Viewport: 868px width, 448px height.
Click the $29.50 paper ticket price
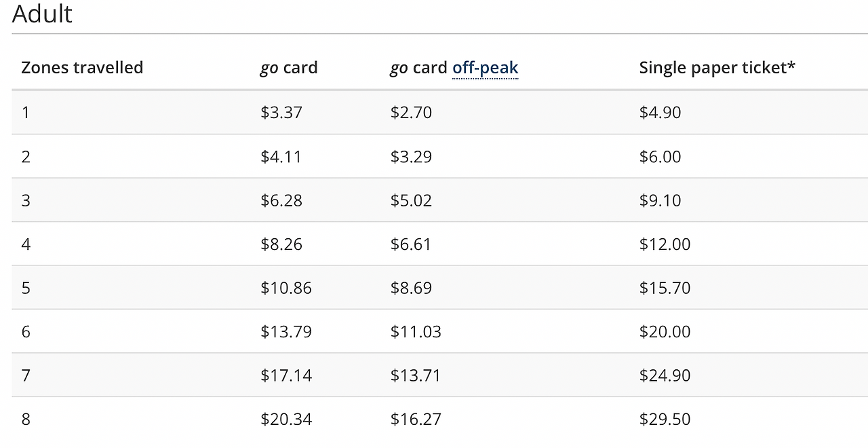point(665,419)
